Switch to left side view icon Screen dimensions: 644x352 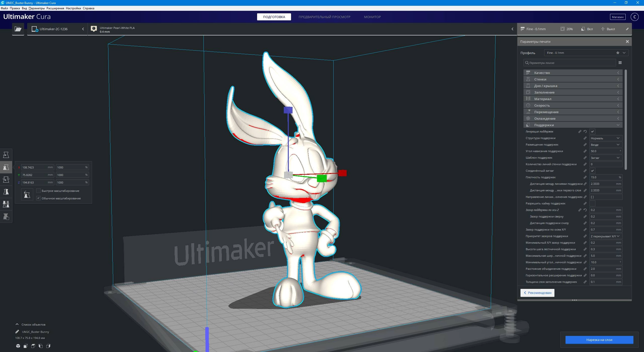click(41, 346)
